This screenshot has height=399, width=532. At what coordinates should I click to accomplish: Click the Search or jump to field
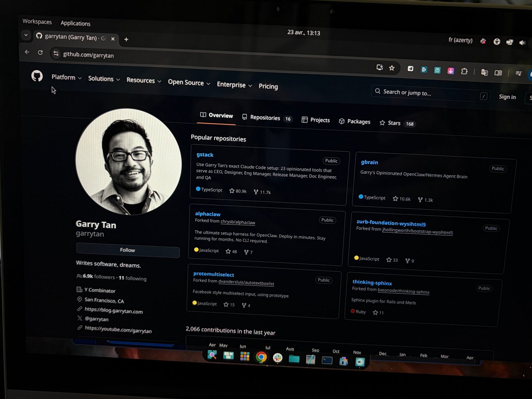point(429,93)
